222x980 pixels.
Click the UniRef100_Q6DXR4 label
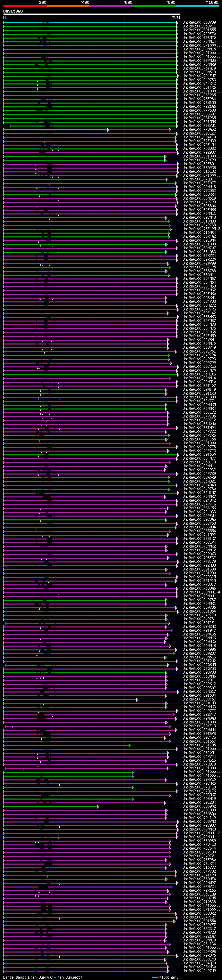199,194
